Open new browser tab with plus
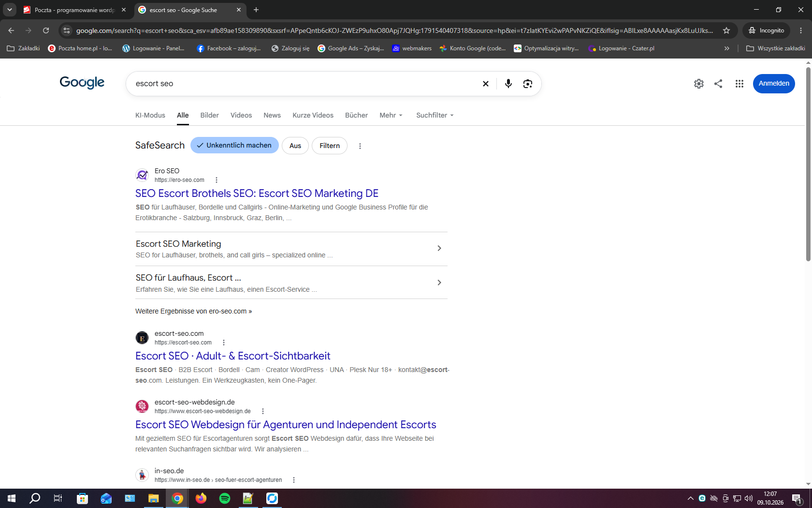The width and height of the screenshot is (812, 508). (x=256, y=10)
